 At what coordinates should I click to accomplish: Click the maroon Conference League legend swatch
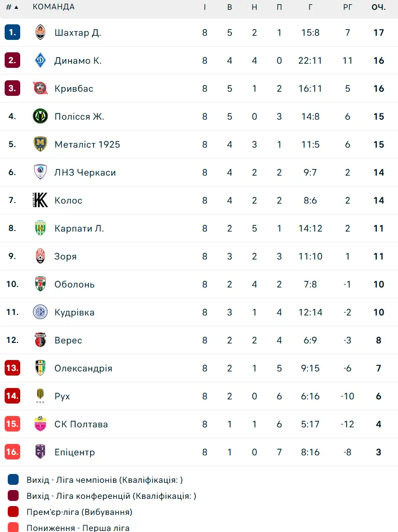click(x=13, y=496)
